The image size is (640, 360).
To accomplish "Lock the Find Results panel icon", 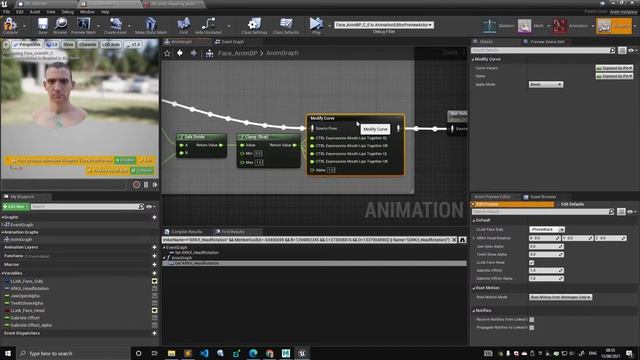I will coord(462,240).
